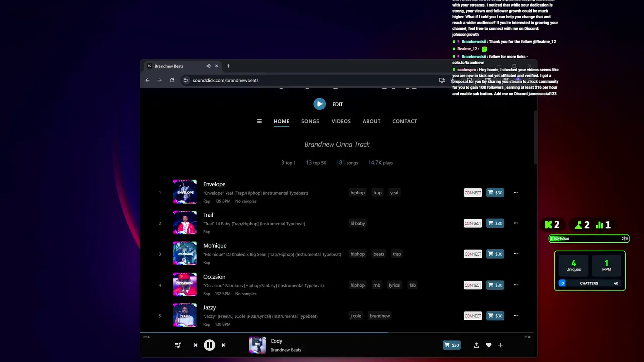The height and width of the screenshot is (362, 644).
Task: Seek on the playback progress bar
Action: pos(337,333)
